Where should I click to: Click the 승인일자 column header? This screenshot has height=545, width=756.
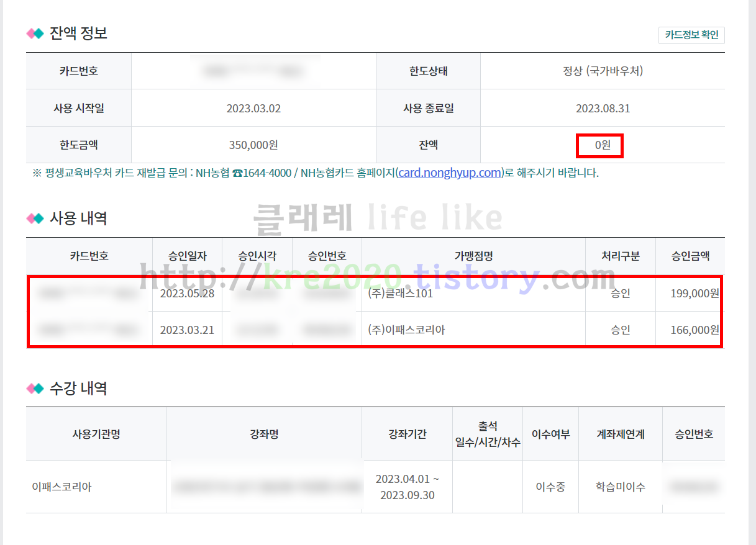point(187,256)
